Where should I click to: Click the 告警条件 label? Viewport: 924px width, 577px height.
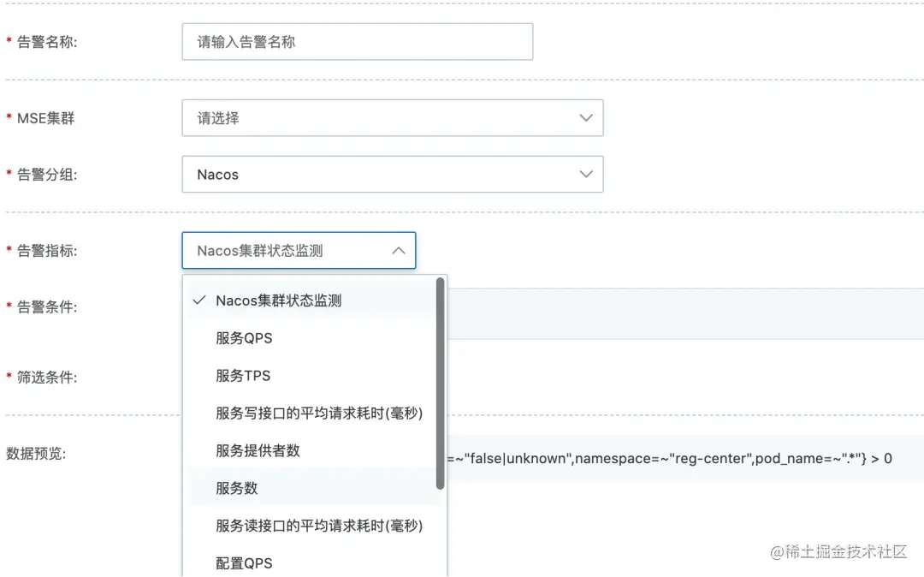(46, 307)
